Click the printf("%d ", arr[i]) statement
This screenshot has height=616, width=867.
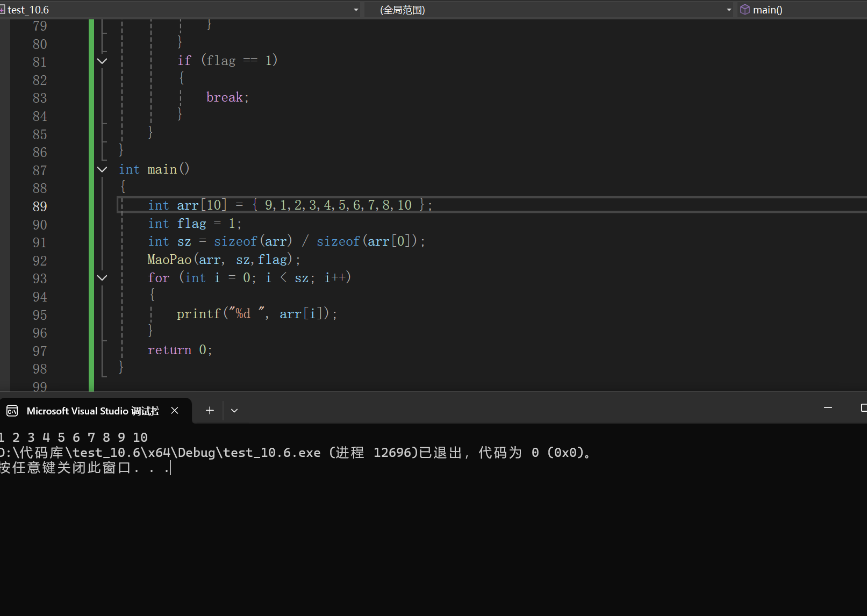click(257, 313)
